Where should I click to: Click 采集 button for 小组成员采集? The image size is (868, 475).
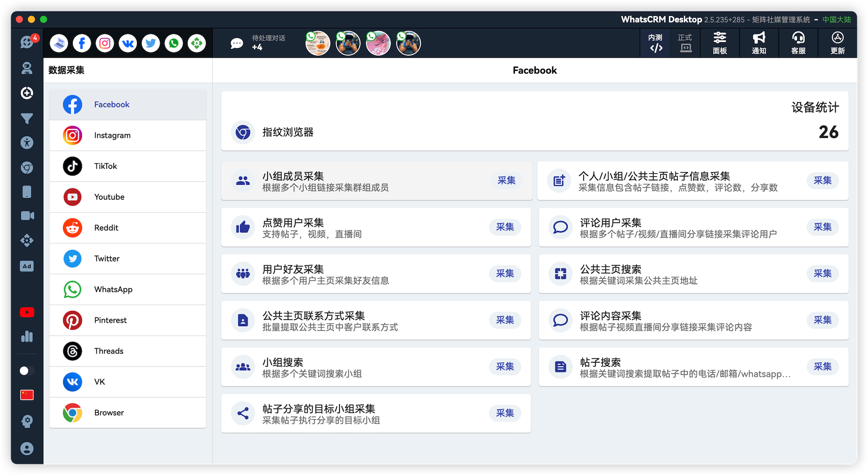506,180
